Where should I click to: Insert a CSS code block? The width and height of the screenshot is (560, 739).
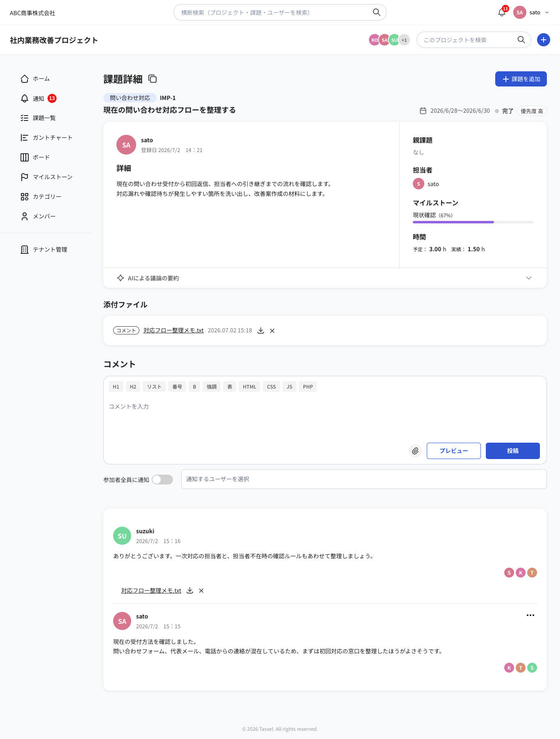point(271,387)
